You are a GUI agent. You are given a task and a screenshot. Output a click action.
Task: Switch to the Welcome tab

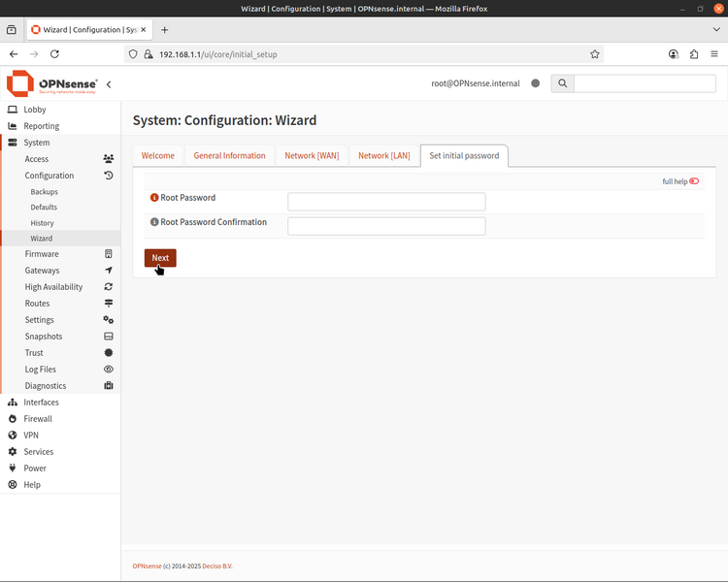click(x=158, y=155)
